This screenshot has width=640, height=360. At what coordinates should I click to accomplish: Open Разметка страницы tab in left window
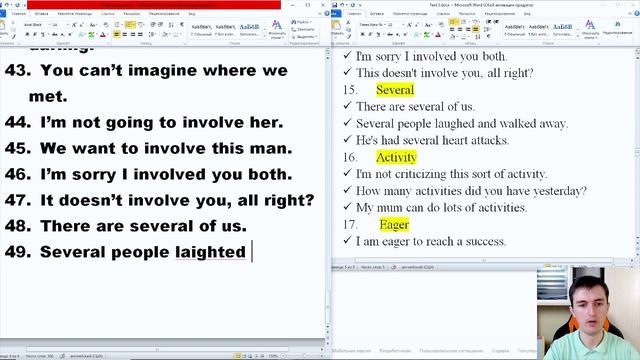75,13
